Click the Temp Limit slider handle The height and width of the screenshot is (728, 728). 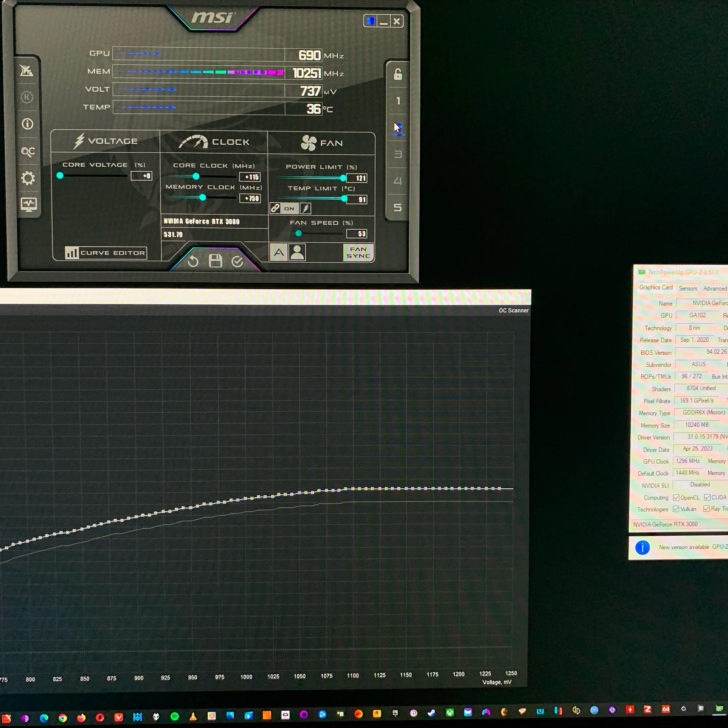tap(344, 199)
